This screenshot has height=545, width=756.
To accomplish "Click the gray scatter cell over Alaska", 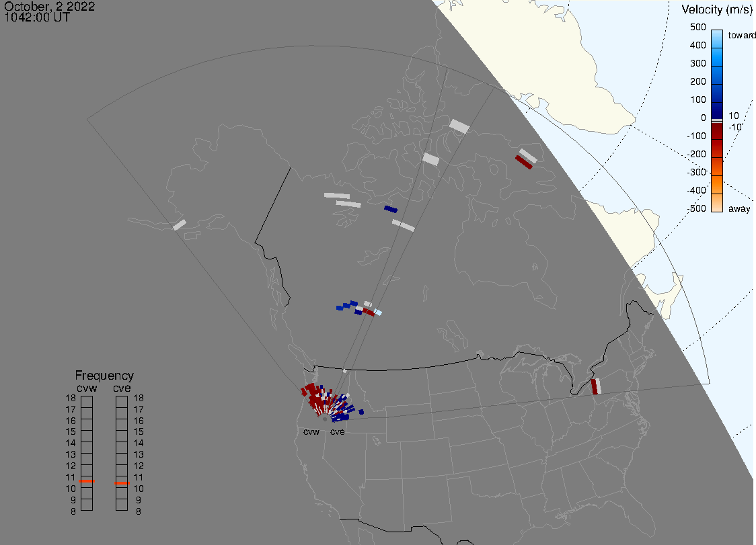I will [180, 224].
